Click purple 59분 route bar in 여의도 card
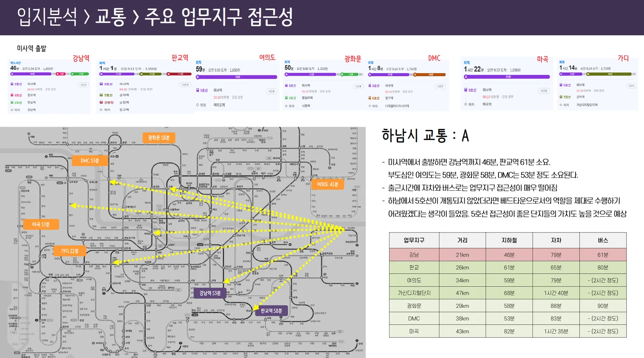 click(236, 77)
